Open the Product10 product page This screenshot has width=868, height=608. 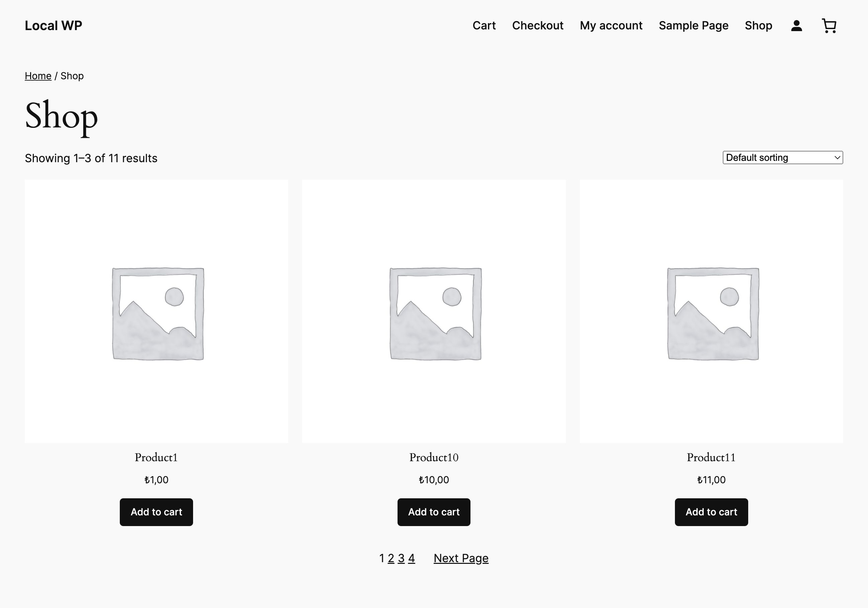(x=434, y=457)
